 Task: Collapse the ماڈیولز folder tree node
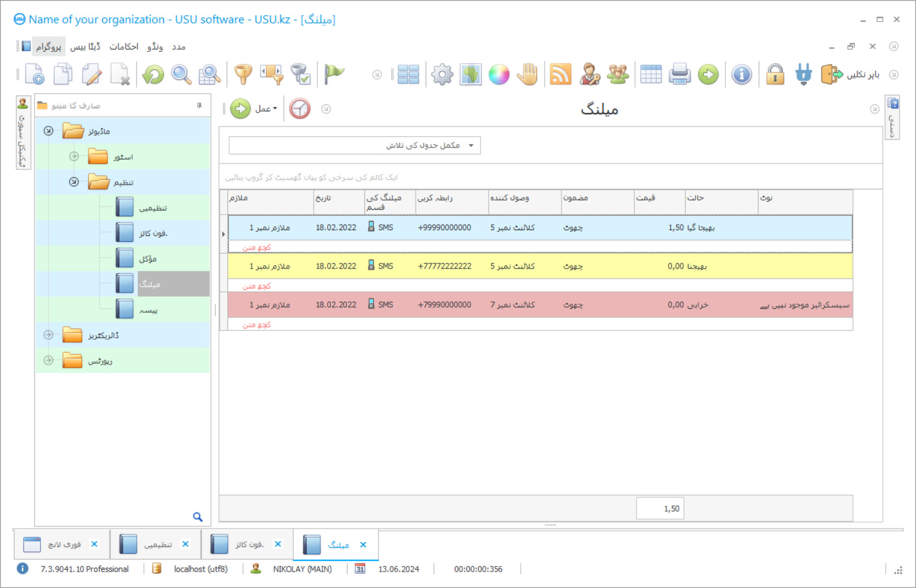[x=48, y=131]
